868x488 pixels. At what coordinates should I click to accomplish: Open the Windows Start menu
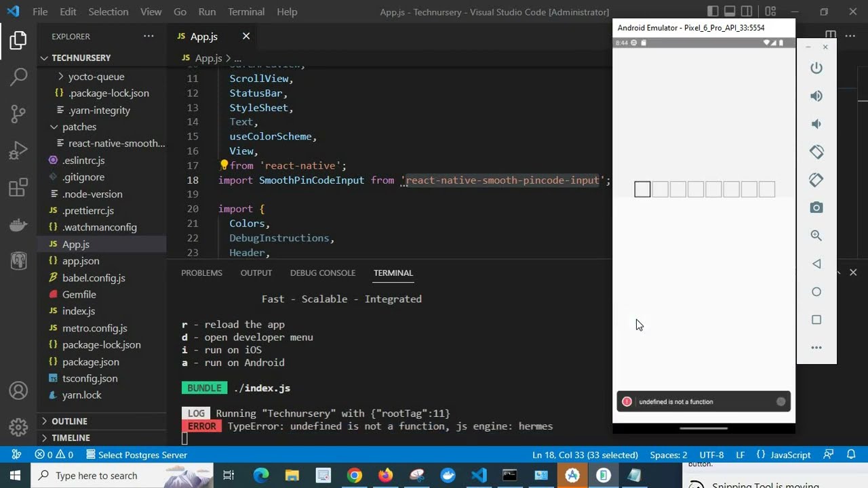point(15,475)
